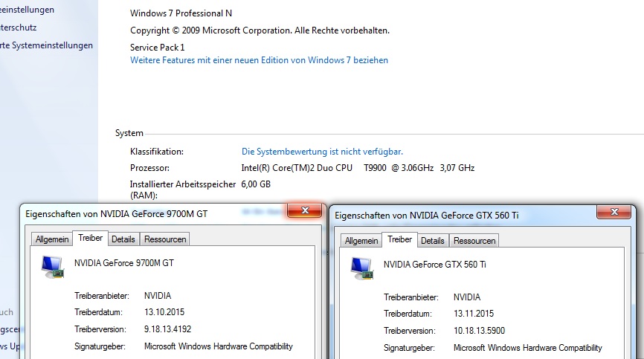Click the 'System' section heading
The width and height of the screenshot is (644, 359).
(x=129, y=133)
